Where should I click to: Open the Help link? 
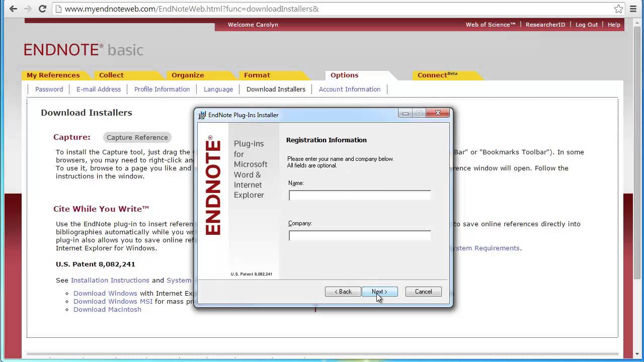coord(614,25)
